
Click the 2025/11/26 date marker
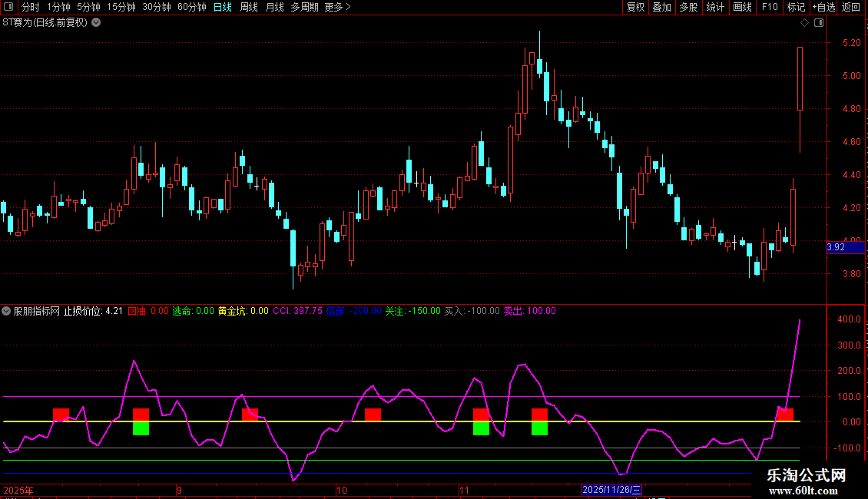point(611,490)
